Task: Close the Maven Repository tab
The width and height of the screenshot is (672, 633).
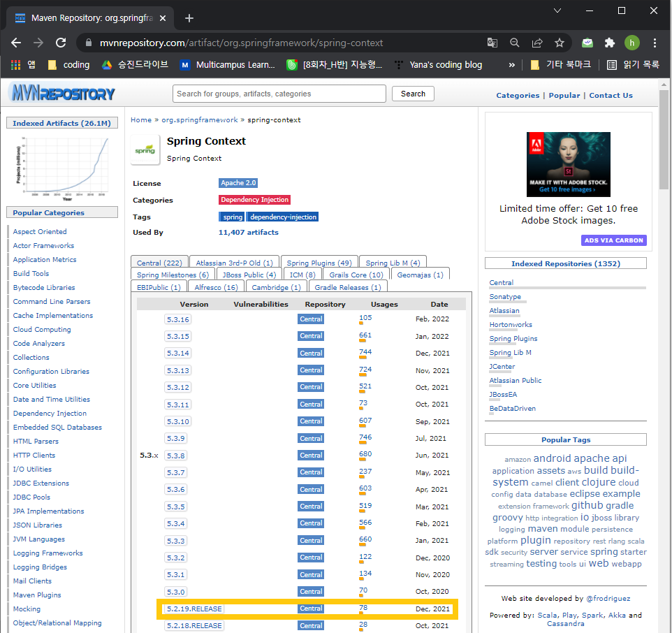Action: (x=163, y=18)
